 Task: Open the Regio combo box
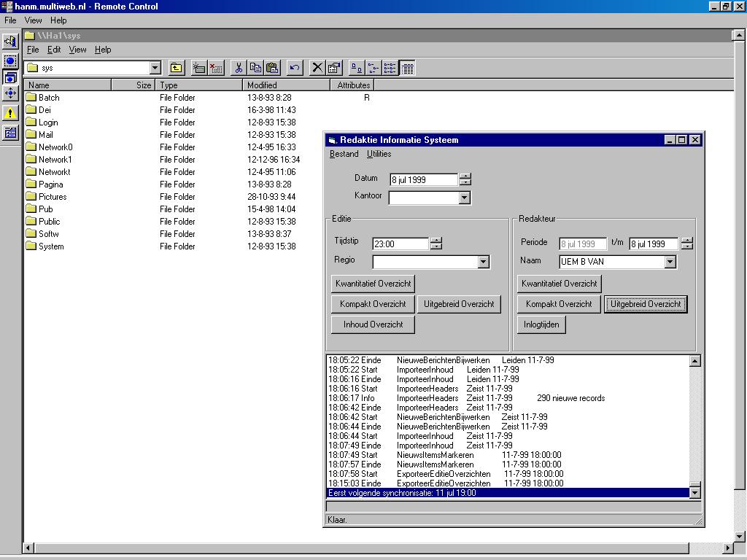click(483, 262)
